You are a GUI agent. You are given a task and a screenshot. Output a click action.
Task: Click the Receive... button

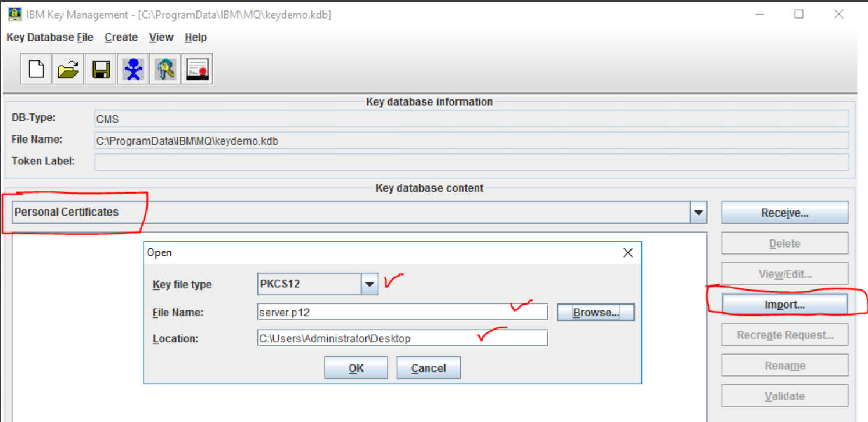pos(784,213)
